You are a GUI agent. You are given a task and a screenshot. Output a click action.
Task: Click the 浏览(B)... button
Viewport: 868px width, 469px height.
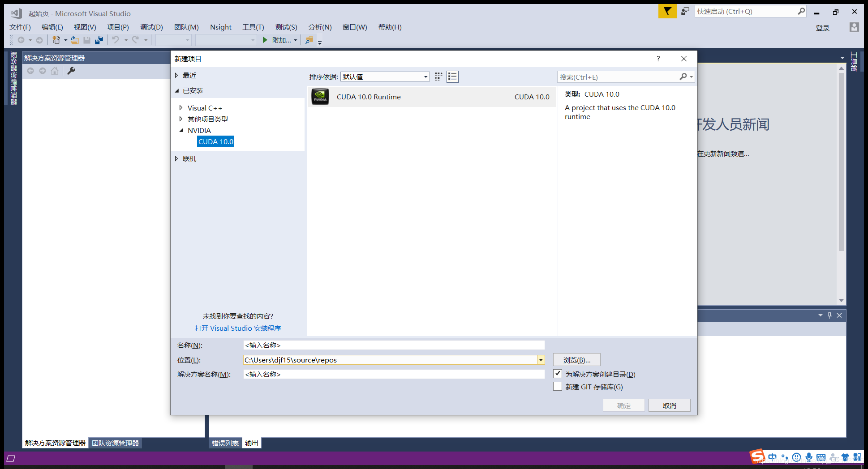coord(577,360)
